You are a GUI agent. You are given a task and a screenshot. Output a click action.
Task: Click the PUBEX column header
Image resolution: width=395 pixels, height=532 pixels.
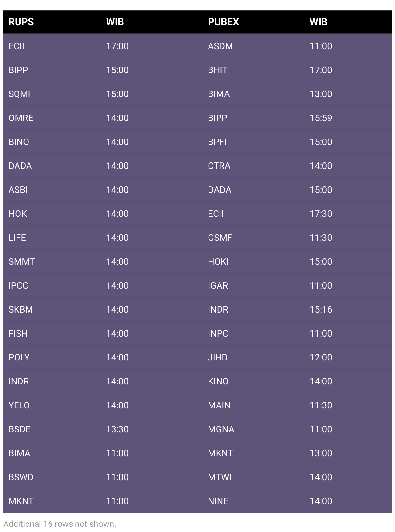click(223, 22)
